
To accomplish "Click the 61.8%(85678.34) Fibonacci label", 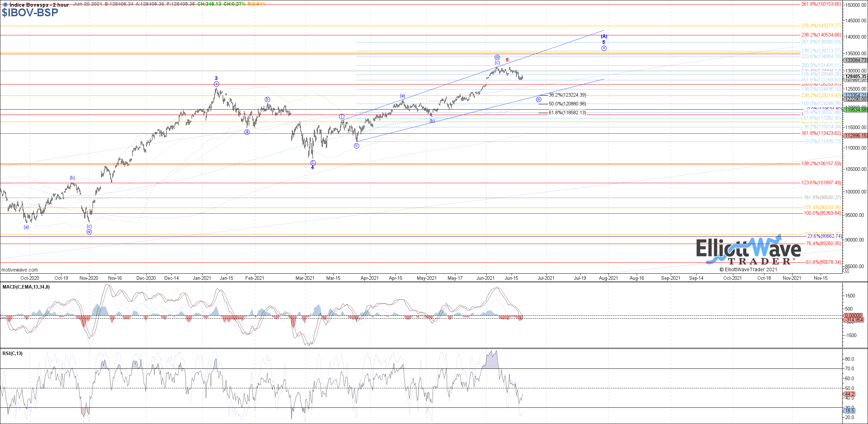I will point(823,262).
